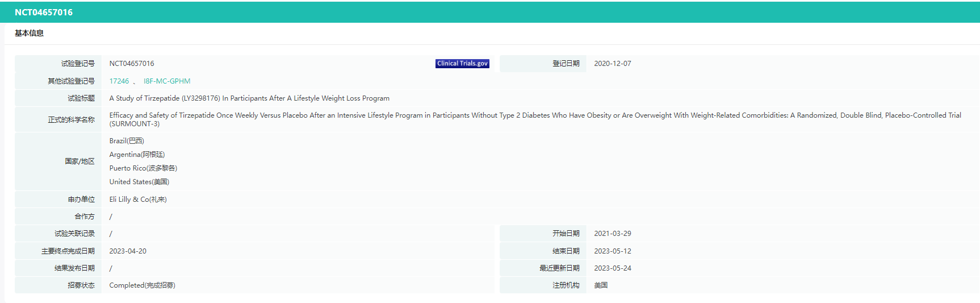
Task: Click the 试验登记号 label
Action: tap(78, 64)
